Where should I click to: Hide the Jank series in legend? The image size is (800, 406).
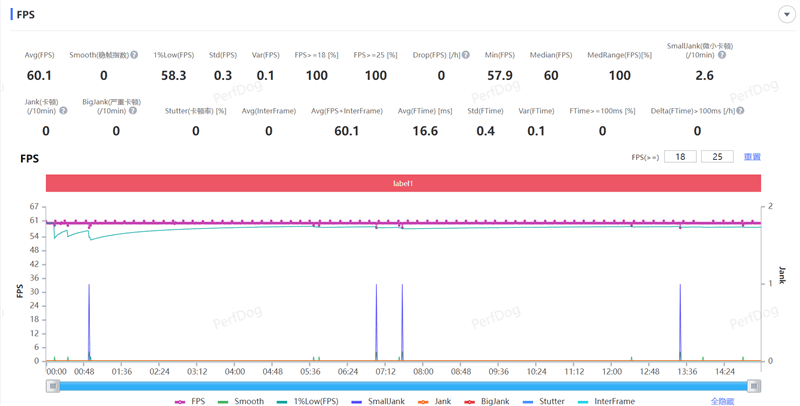tap(435, 401)
